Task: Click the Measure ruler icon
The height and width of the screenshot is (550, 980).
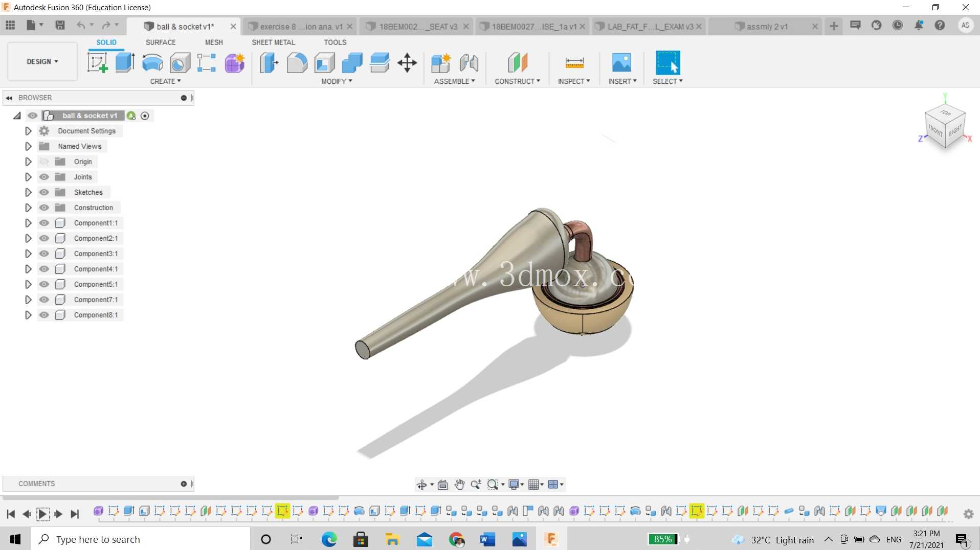Action: pos(574,63)
